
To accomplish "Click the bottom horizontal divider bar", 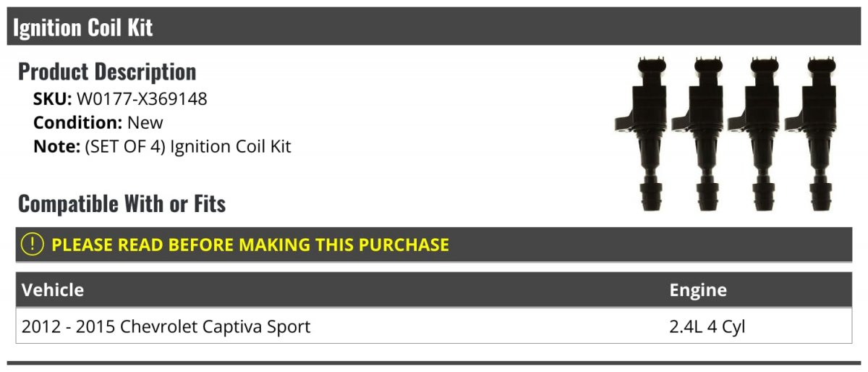I will click(433, 363).
